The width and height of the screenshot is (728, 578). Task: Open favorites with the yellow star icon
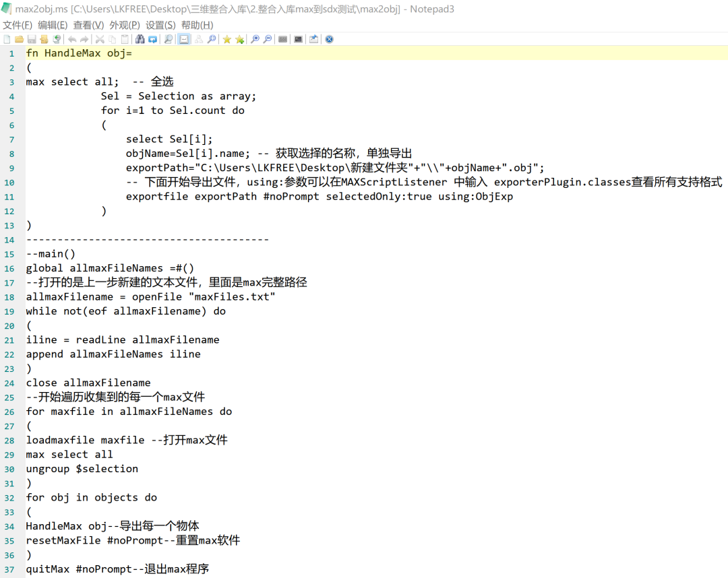(226, 40)
